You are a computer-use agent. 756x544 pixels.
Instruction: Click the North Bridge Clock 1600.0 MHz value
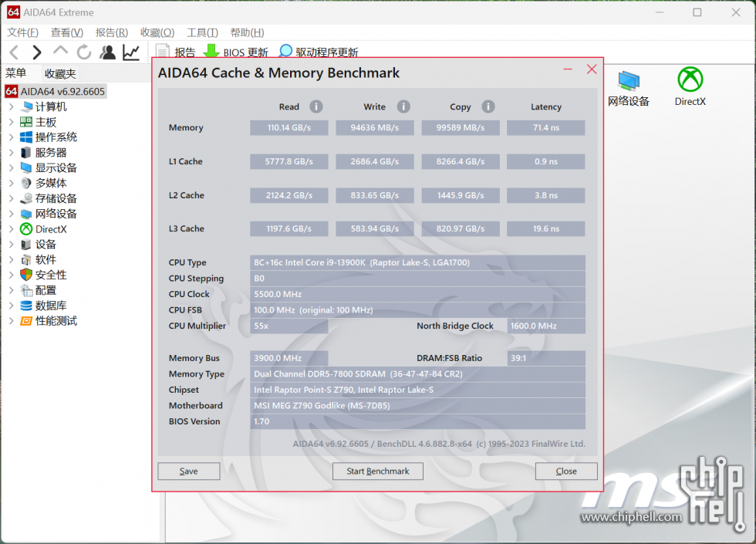[546, 326]
